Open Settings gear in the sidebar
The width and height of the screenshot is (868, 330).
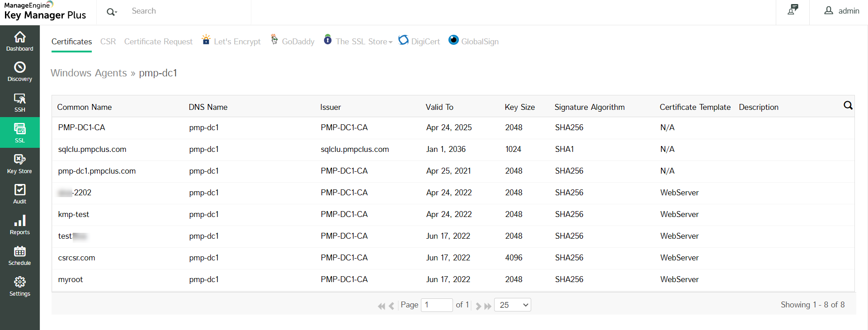[x=20, y=286]
